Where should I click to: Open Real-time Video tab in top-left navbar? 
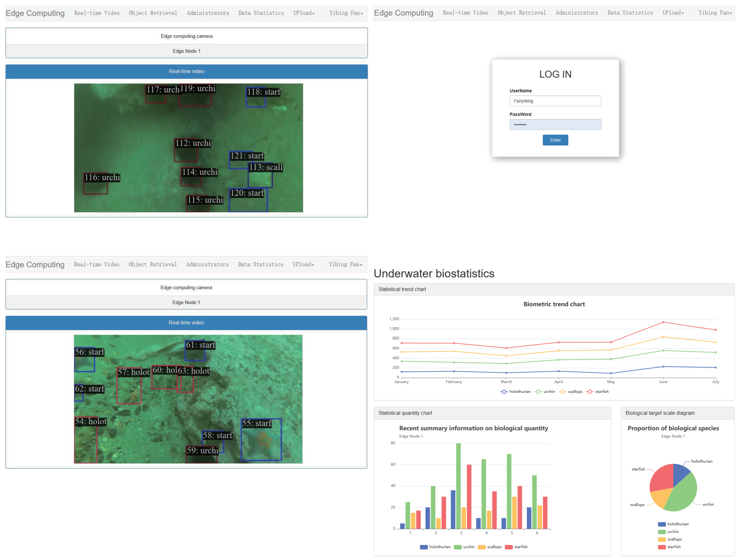(97, 13)
